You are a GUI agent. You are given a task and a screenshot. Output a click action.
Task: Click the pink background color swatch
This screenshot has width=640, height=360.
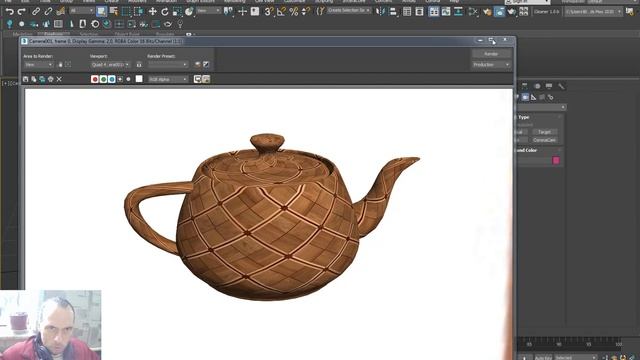556,160
